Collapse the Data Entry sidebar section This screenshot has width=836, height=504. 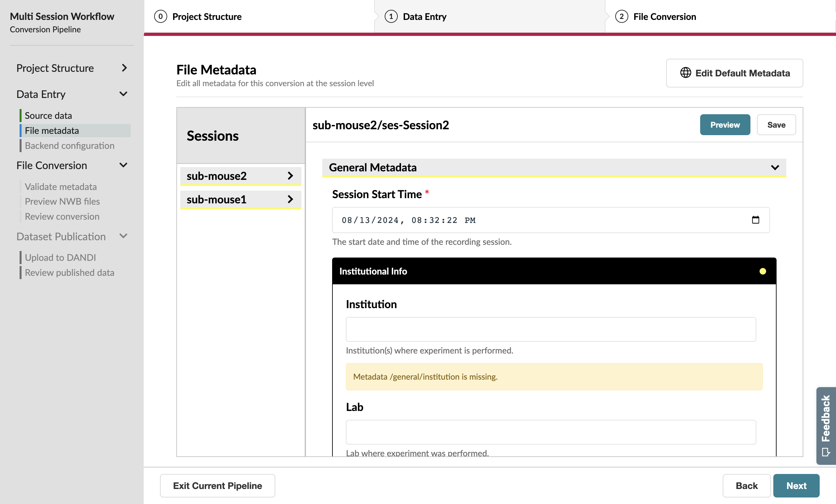point(123,94)
